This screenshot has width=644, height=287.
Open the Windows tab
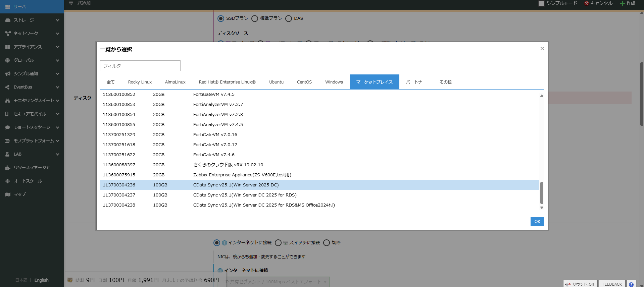point(334,82)
